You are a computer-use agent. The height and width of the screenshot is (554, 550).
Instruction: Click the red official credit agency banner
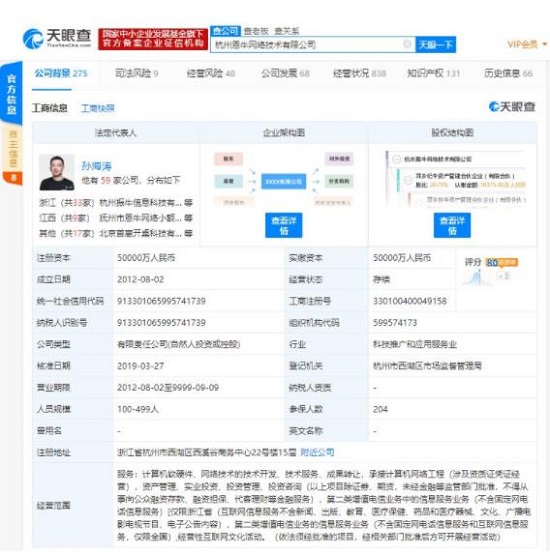[x=153, y=39]
